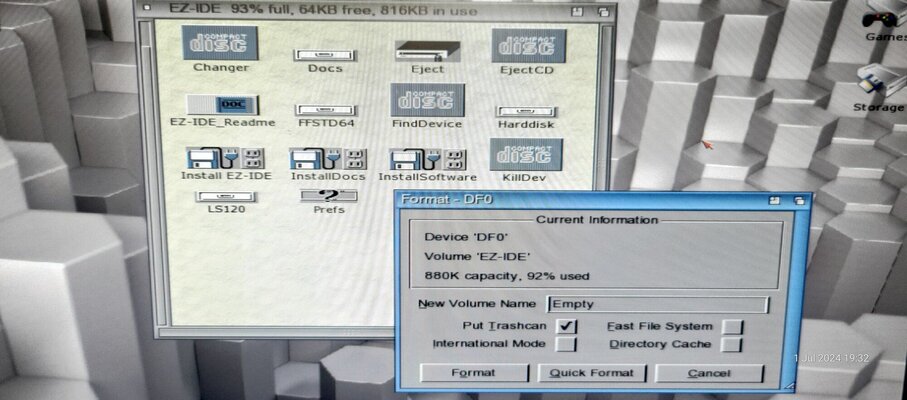Click the FindDevice disc icon
The height and width of the screenshot is (400, 907).
[x=427, y=100]
